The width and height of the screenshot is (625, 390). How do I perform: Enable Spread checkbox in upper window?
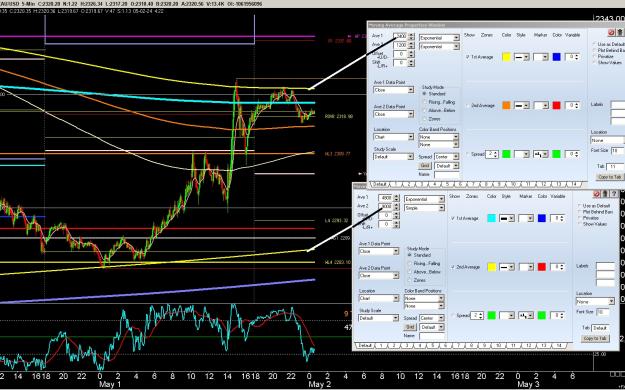[x=468, y=154]
